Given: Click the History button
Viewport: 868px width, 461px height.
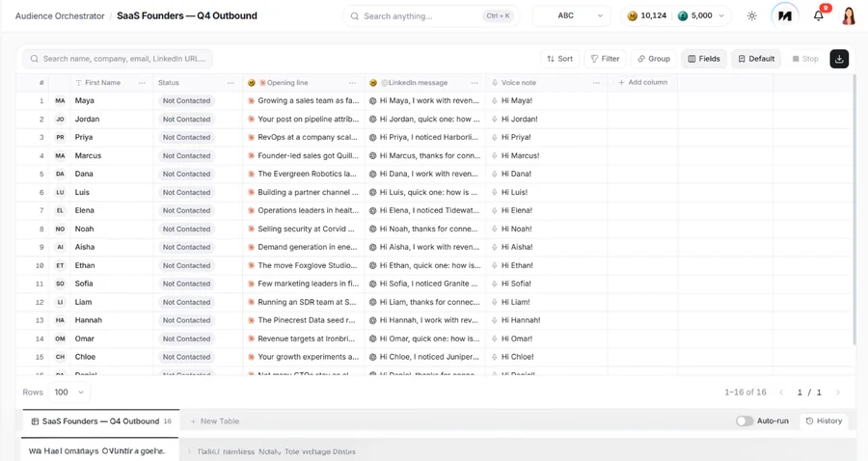Looking at the screenshot, I should [x=824, y=420].
